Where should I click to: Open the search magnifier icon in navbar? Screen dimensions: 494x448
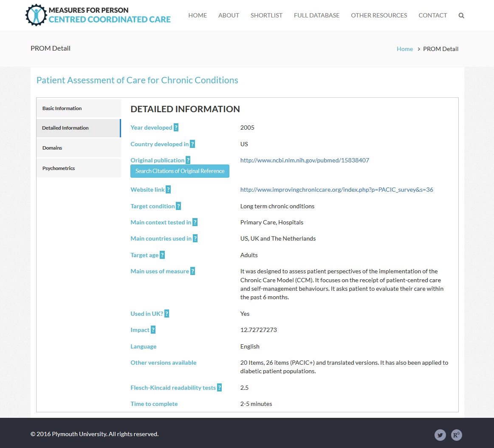pos(461,16)
